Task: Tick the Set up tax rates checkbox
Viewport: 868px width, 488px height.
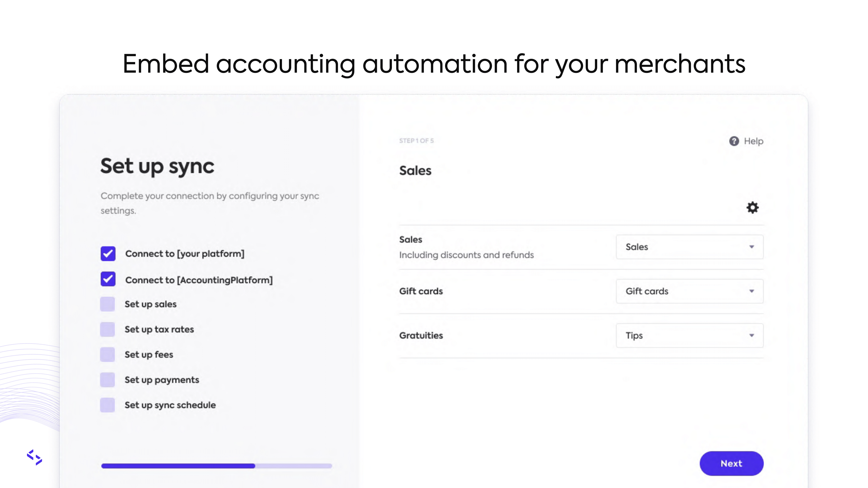Action: click(x=107, y=329)
